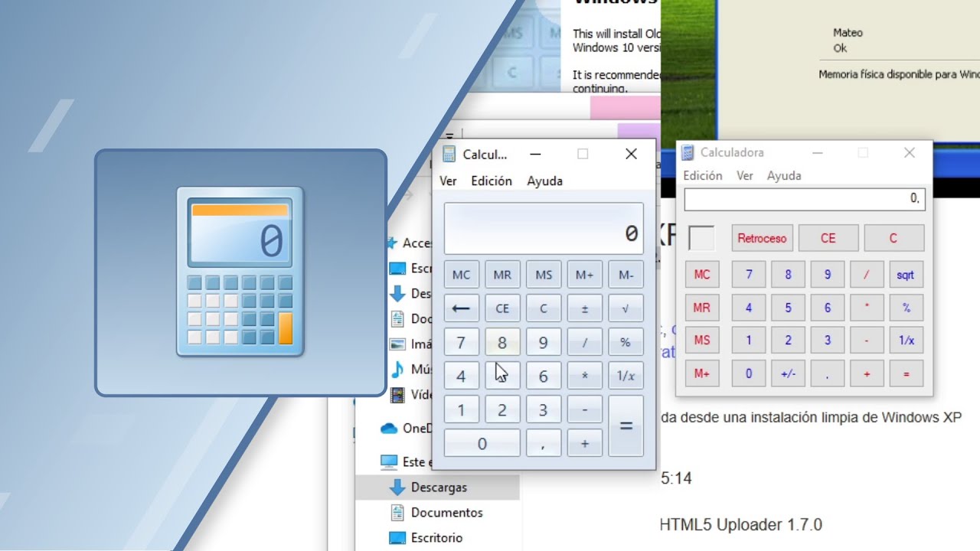980x551 pixels.
Task: Click digit 0 in Windows 7 calculator
Action: (x=482, y=443)
